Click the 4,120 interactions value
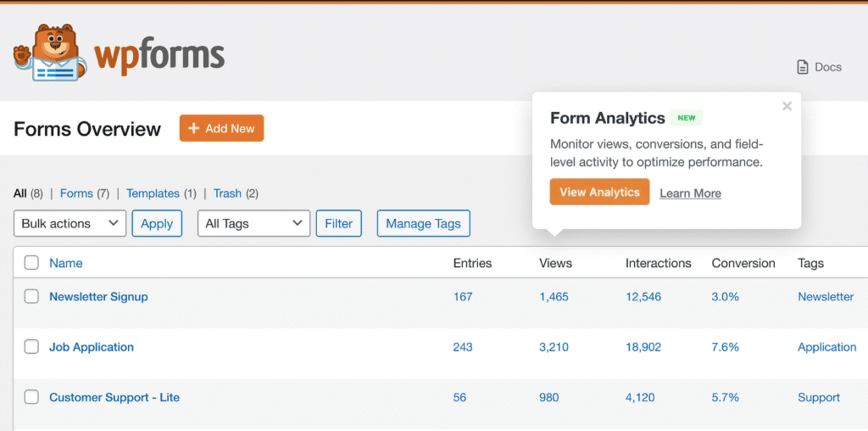The width and height of the screenshot is (868, 431). [640, 397]
